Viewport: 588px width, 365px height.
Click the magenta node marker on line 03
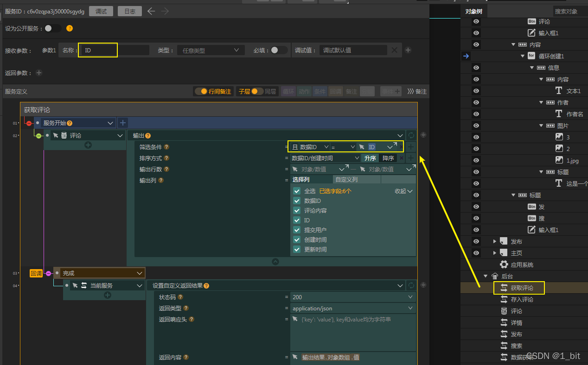[x=49, y=273]
